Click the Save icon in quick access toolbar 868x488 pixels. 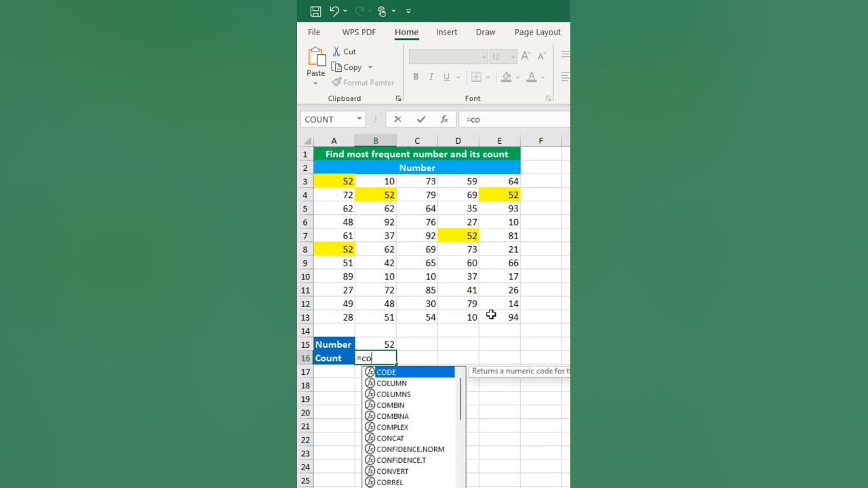click(x=315, y=11)
